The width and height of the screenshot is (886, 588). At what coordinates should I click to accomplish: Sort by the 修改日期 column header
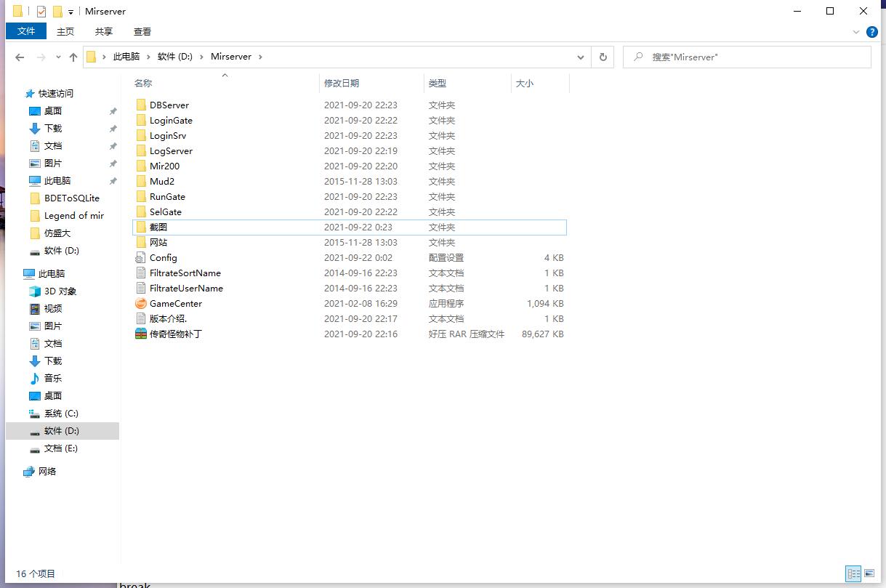342,84
